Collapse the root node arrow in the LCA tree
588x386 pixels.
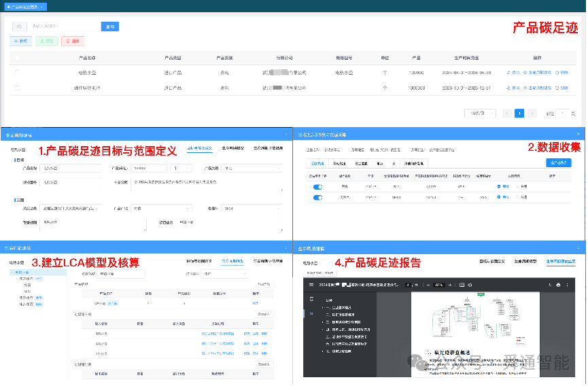click(x=12, y=273)
